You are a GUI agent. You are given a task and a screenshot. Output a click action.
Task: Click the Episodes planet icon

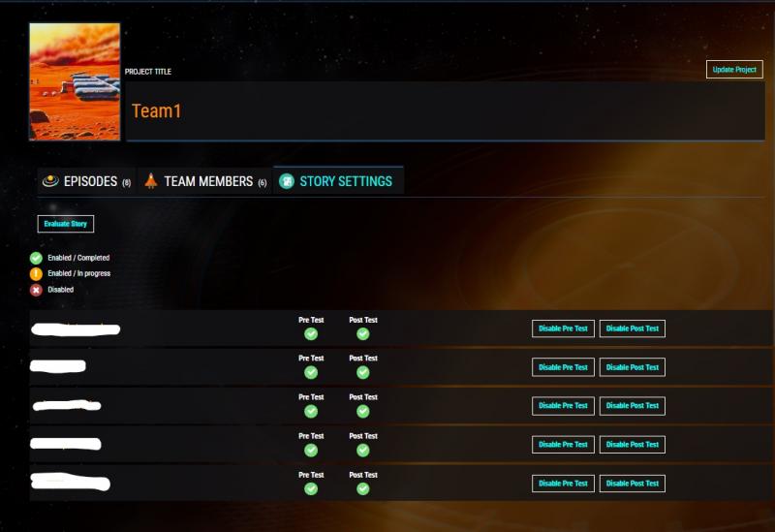click(50, 181)
